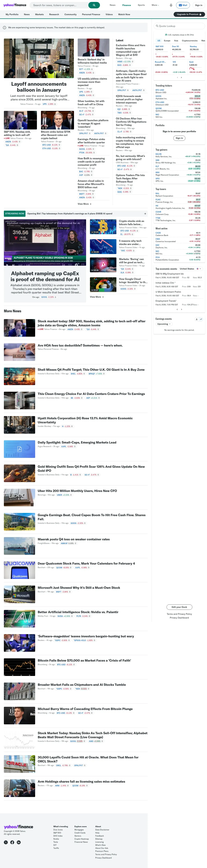Viewport: 207px width, 868px height.
Task: Open the Markets menu in the navigation bar
Action: click(x=39, y=15)
